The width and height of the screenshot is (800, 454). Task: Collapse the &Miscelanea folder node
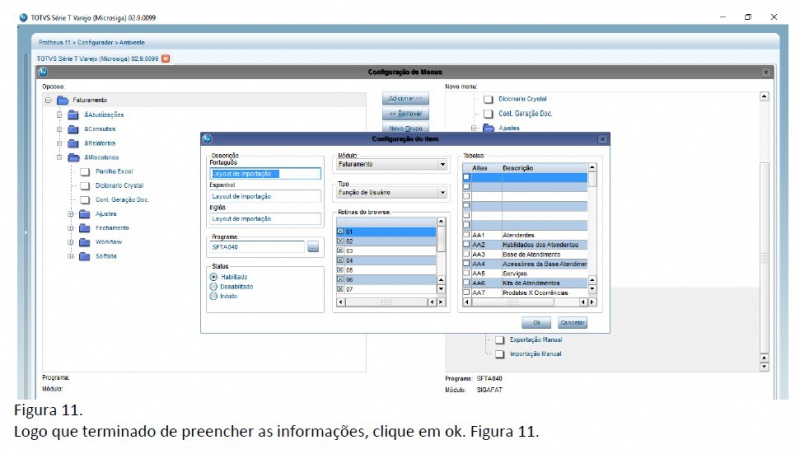click(x=60, y=158)
